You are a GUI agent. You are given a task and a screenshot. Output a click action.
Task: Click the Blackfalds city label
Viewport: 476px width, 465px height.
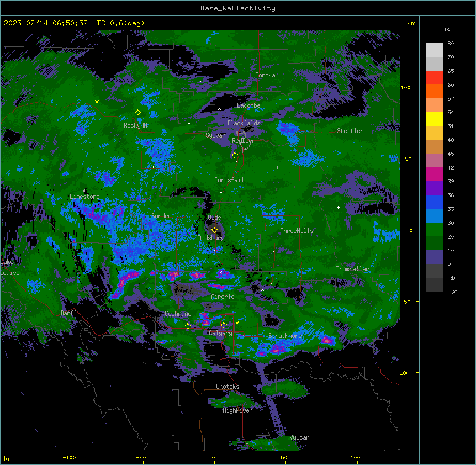(x=244, y=123)
